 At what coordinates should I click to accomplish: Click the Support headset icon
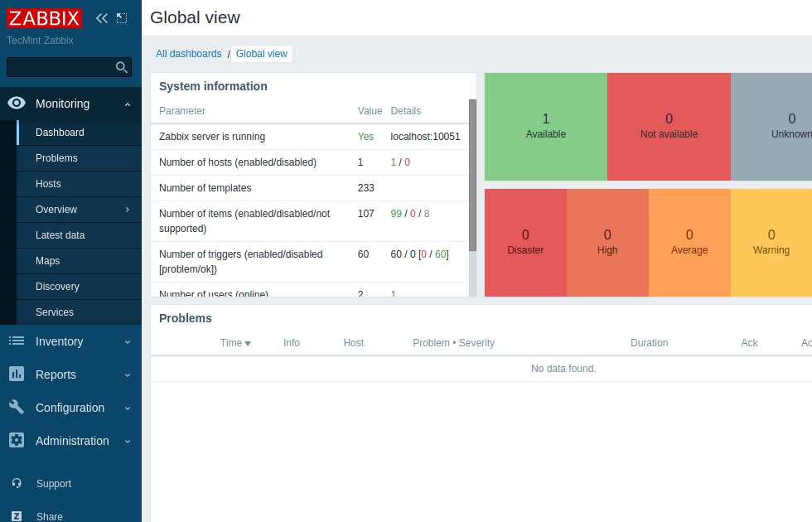point(17,483)
